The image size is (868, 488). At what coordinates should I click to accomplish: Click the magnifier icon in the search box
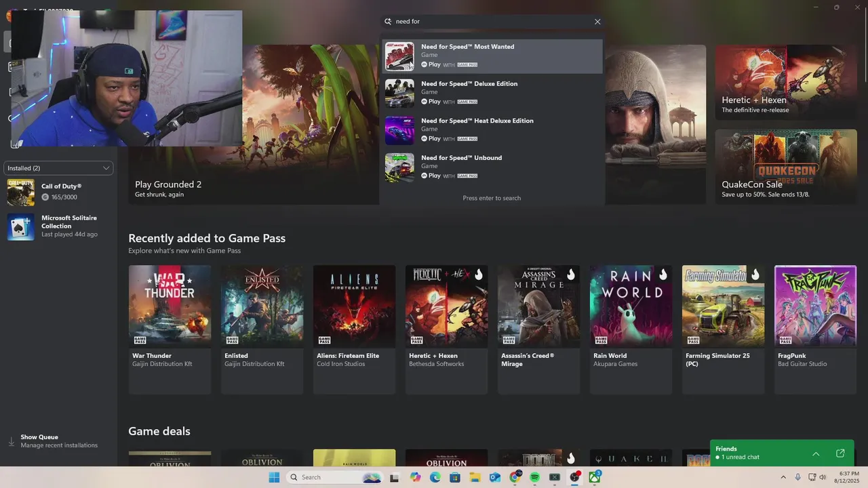click(x=389, y=22)
